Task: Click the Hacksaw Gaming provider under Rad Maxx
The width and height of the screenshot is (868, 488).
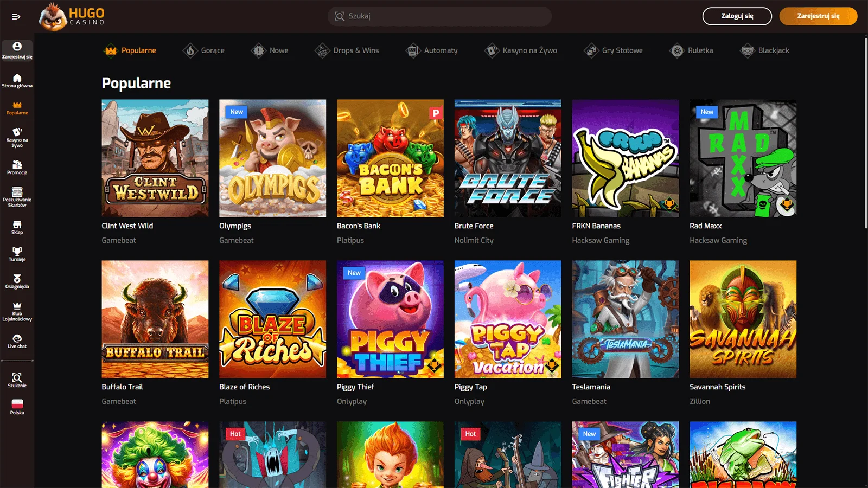Action: (718, 240)
